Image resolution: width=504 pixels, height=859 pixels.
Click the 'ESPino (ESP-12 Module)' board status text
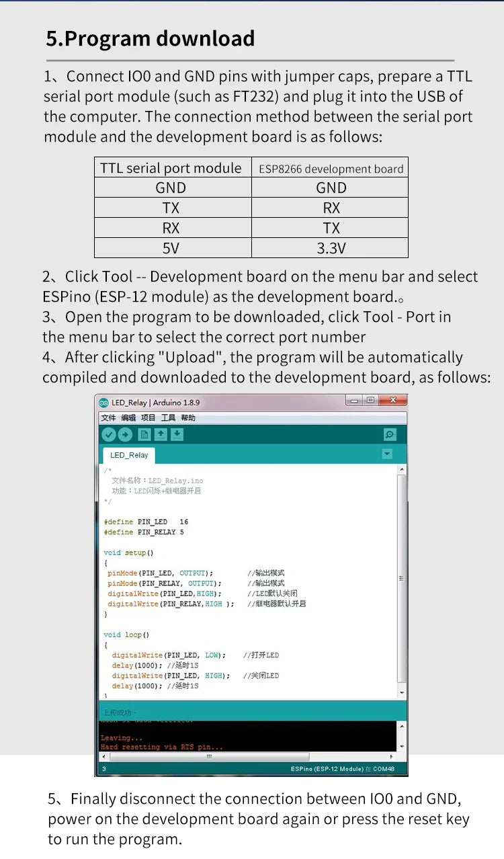[327, 769]
